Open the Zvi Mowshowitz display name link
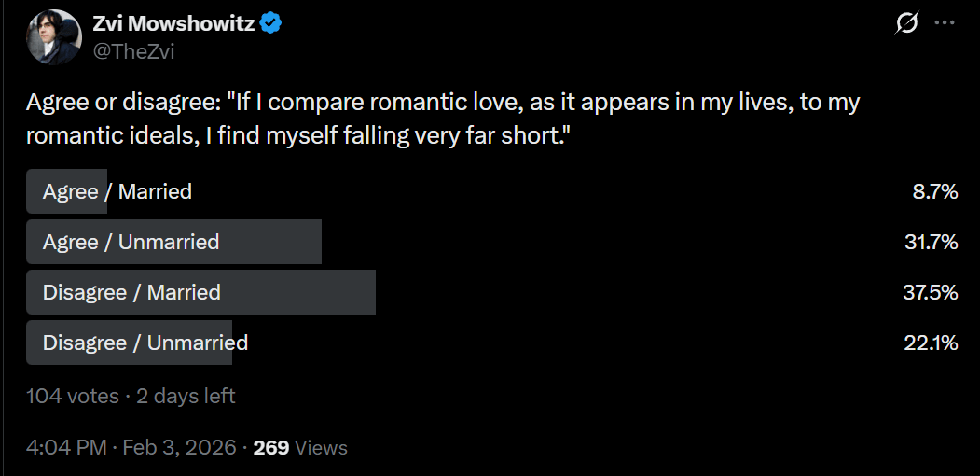 tap(173, 23)
